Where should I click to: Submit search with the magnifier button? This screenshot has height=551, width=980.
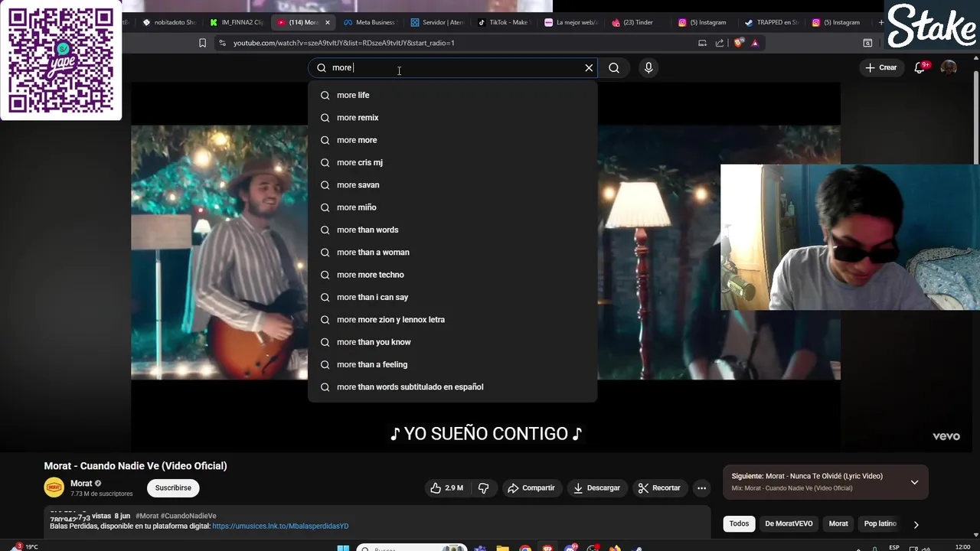pos(614,68)
